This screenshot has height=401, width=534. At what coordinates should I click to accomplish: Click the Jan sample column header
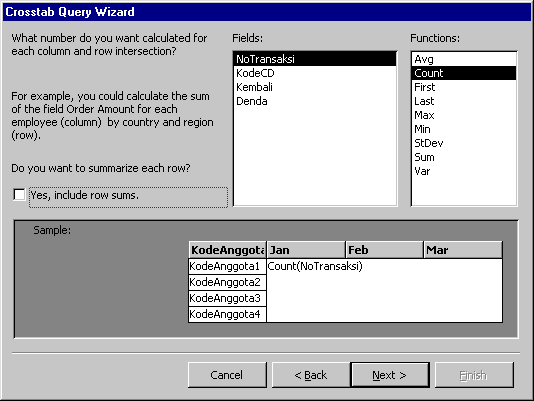click(306, 250)
